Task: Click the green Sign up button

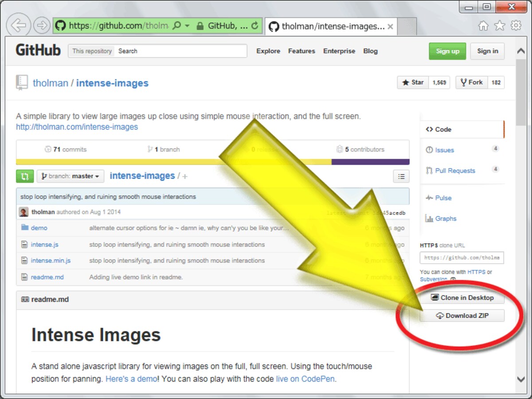Action: pyautogui.click(x=447, y=51)
